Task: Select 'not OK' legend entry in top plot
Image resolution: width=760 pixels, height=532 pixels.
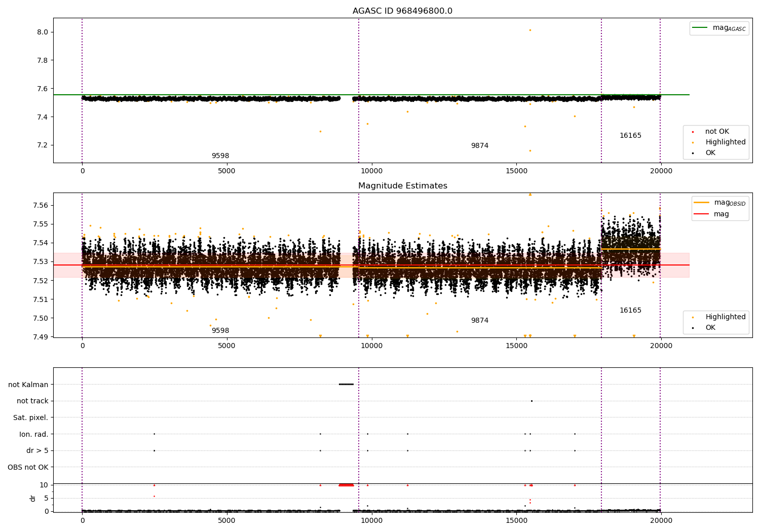Action: pos(710,132)
